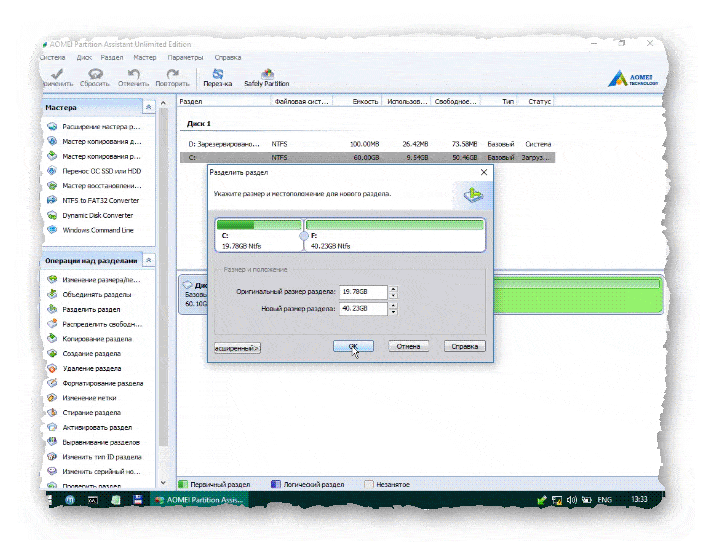704x544 pixels.
Task: Collapse the Мастера panel
Action: point(148,107)
